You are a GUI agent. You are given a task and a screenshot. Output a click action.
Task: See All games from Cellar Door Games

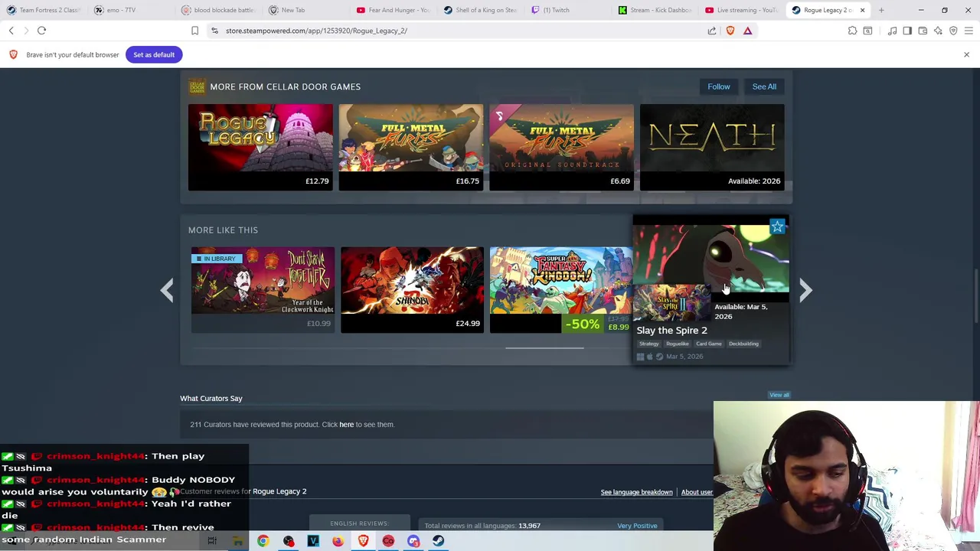click(764, 86)
